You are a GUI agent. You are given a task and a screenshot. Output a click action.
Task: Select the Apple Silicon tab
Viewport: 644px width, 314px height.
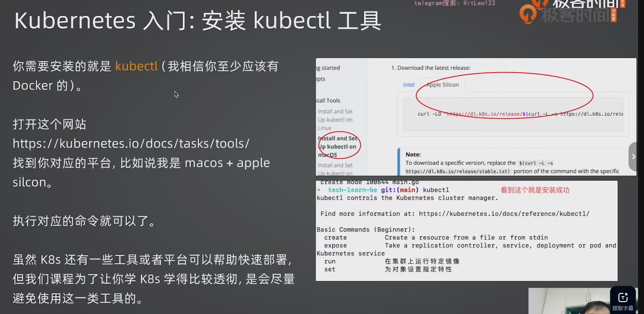pos(442,85)
